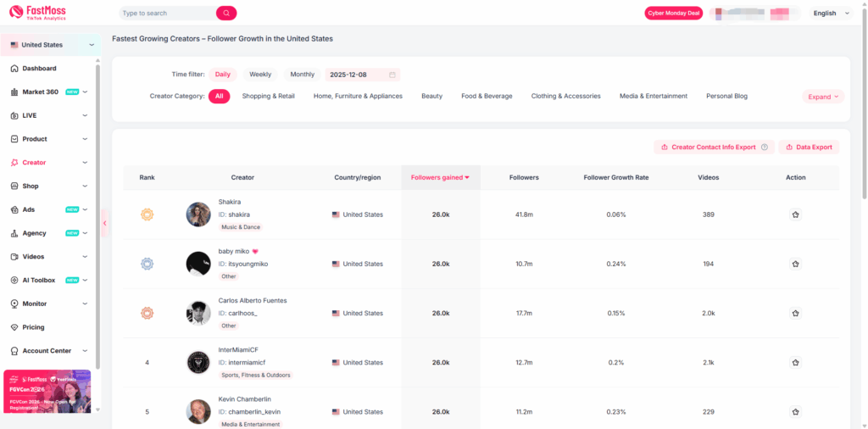Expand the creator category list
Screen dimensions: 868x429
(x=823, y=97)
